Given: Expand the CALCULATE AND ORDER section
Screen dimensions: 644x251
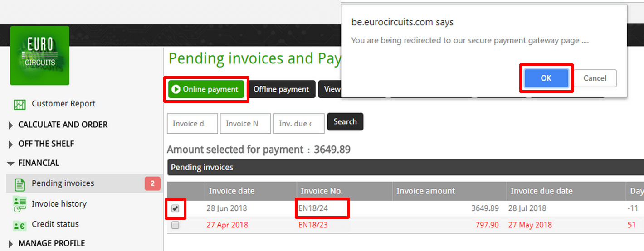Looking at the screenshot, I should 58,125.
